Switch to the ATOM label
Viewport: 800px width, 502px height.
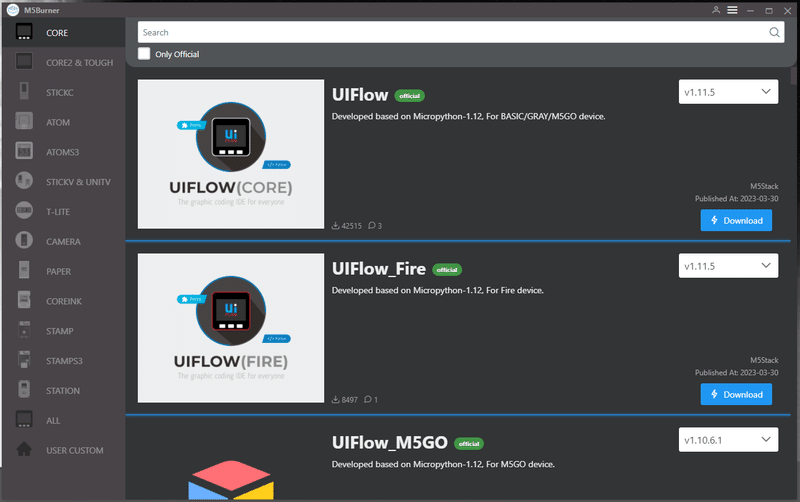coord(58,122)
